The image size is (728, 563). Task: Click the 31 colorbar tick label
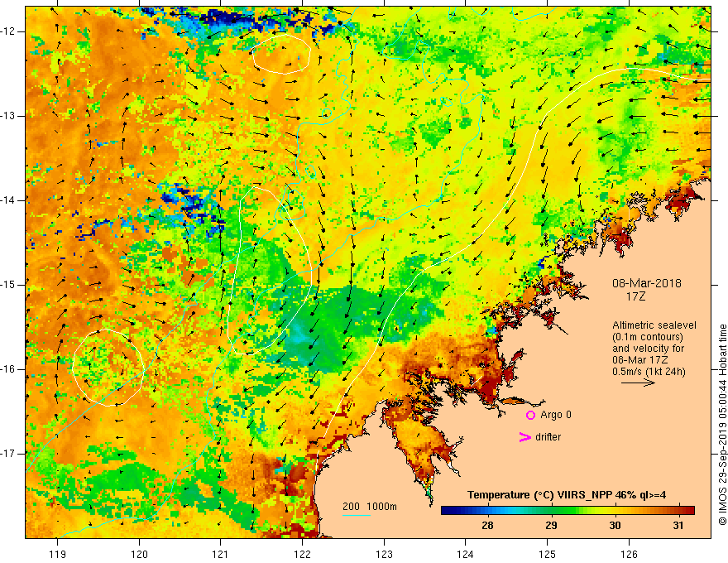coord(678,526)
